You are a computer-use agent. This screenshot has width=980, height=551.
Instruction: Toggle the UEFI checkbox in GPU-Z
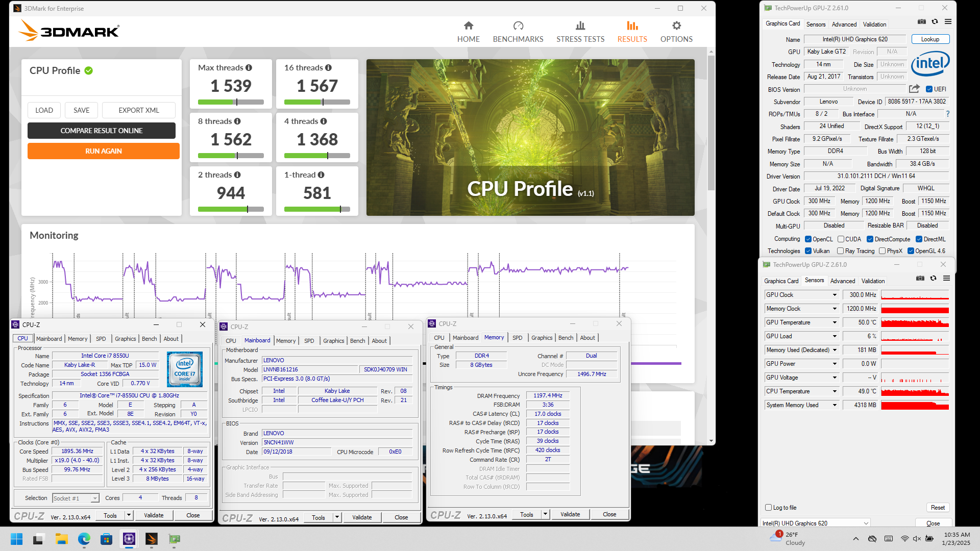pyautogui.click(x=929, y=89)
